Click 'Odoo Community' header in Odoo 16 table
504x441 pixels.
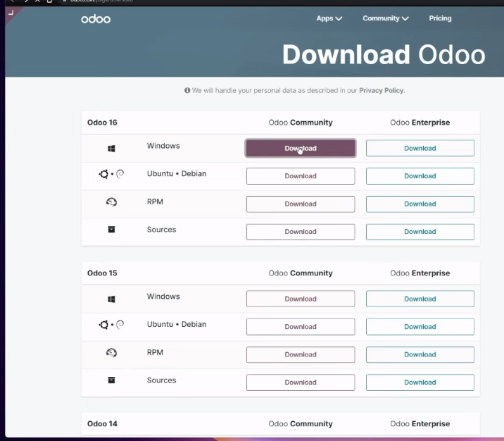301,123
